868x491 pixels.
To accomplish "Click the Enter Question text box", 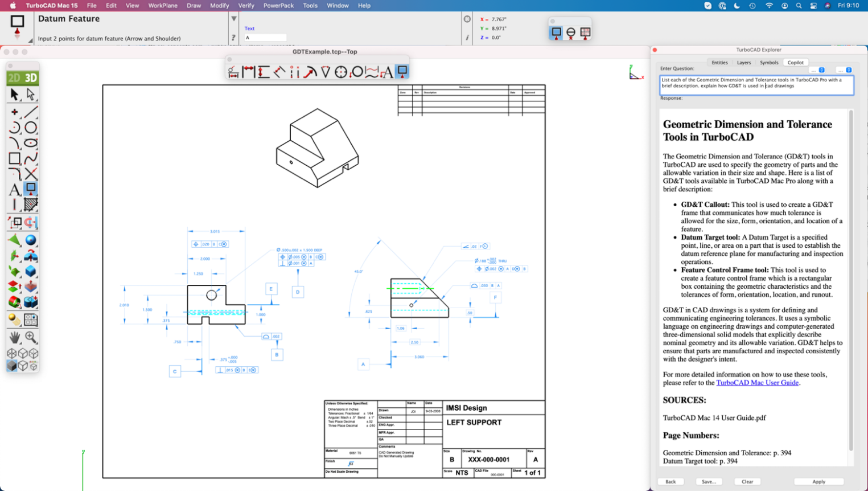I will coord(757,85).
